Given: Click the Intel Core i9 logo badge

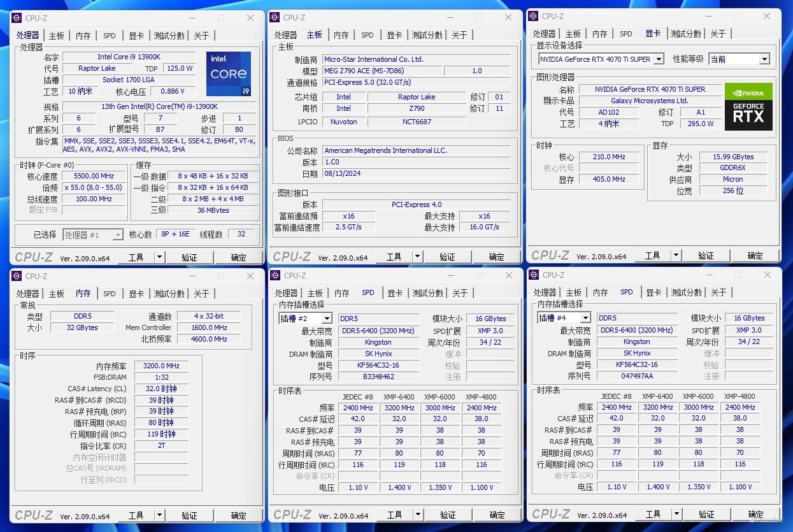Looking at the screenshot, I should (229, 74).
